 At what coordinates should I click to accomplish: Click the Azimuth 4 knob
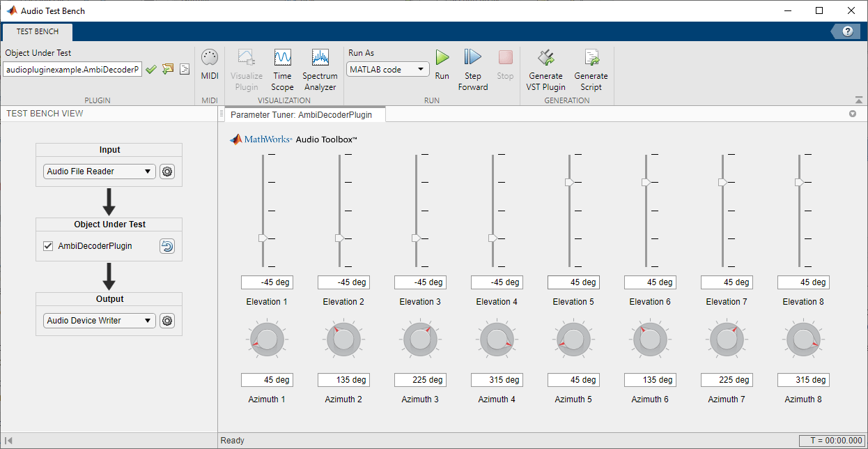tap(497, 340)
